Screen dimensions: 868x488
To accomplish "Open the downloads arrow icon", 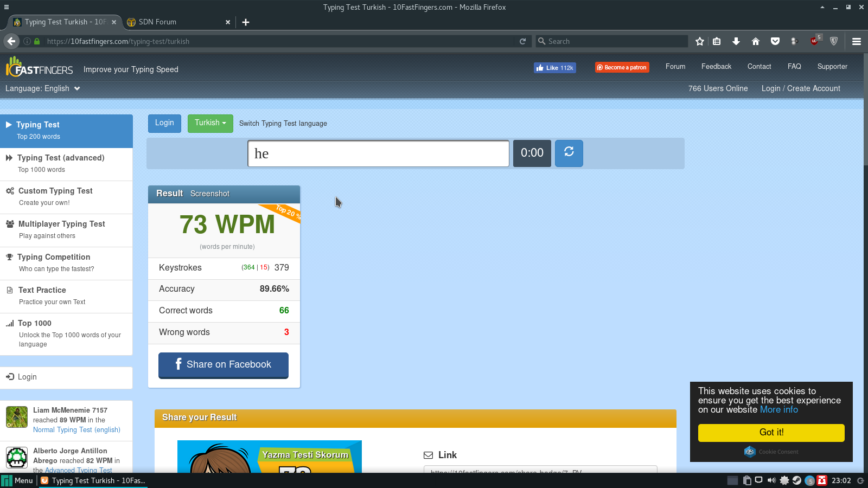I will [736, 41].
